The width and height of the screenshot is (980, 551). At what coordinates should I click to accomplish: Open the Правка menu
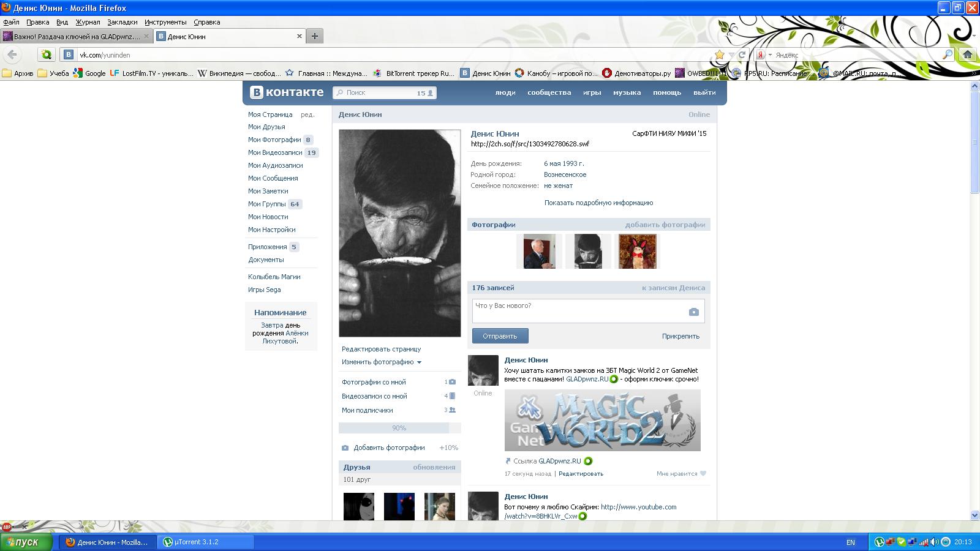[x=38, y=22]
